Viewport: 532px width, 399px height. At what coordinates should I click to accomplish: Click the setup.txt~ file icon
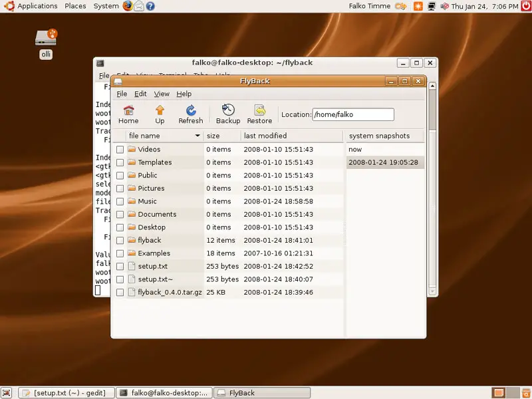pos(132,279)
